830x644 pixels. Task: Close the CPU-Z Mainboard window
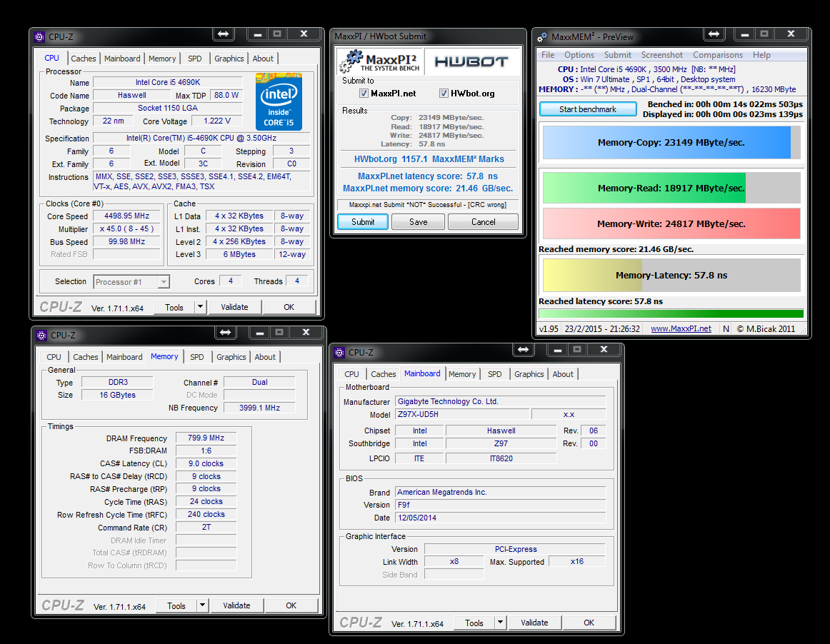pos(604,349)
